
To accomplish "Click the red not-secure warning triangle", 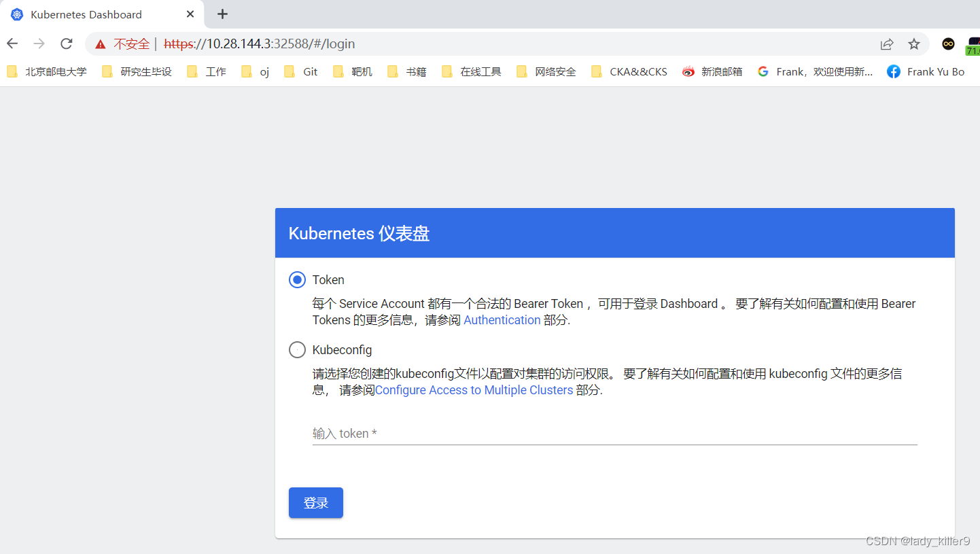I will [x=101, y=44].
